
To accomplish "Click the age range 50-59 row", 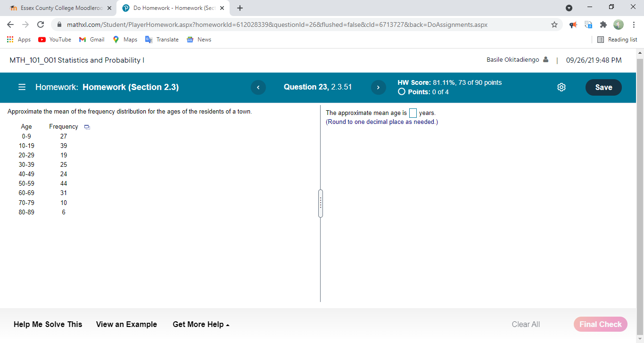I will coord(26,184).
